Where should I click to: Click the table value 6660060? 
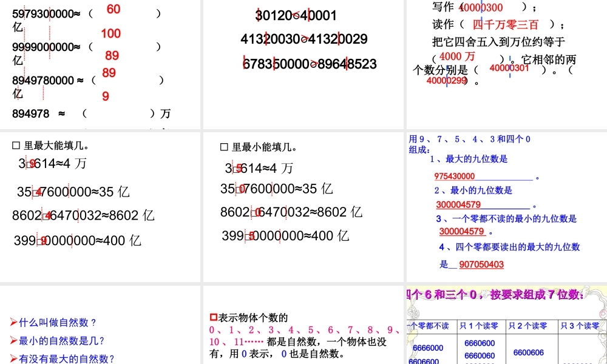pos(480,356)
